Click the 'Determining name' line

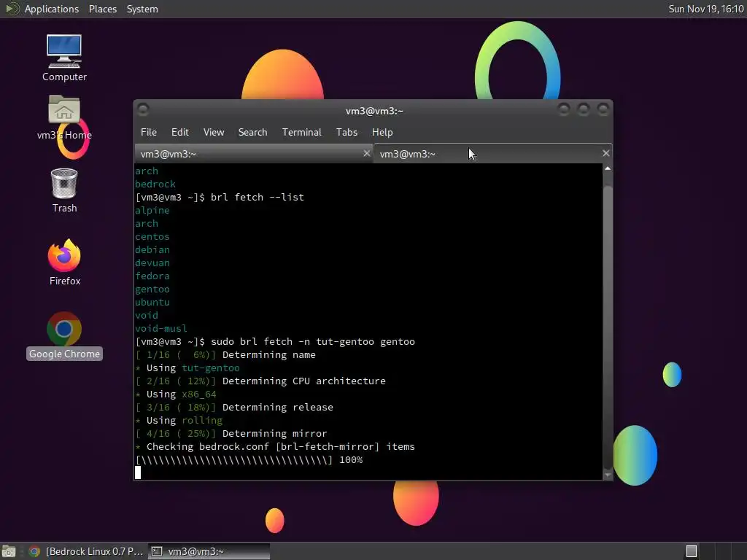225,355
